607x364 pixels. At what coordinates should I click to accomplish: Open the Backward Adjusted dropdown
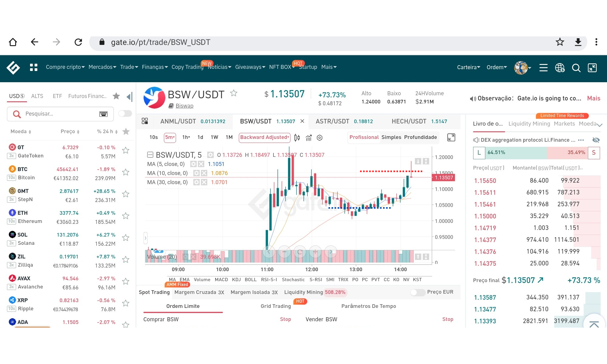264,137
